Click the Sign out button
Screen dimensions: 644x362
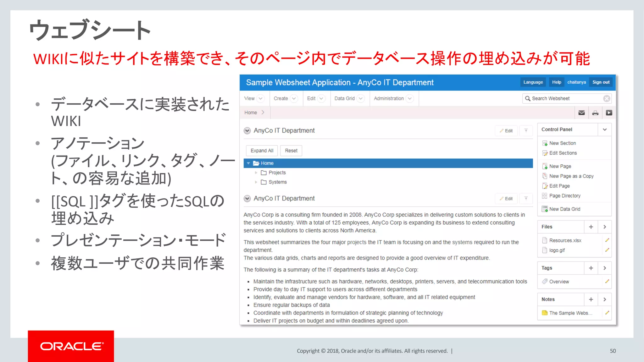point(601,82)
